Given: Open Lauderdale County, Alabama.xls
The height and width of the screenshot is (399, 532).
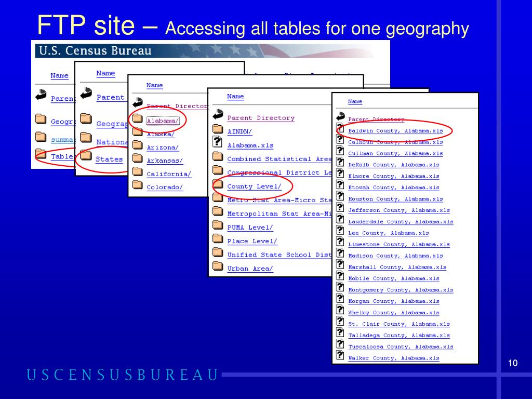Looking at the screenshot, I should tap(401, 221).
